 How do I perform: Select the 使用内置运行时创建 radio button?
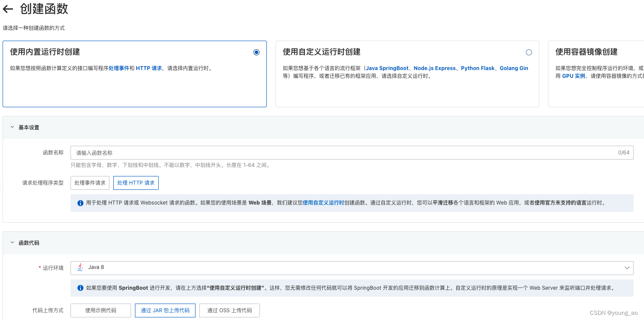coord(256,52)
